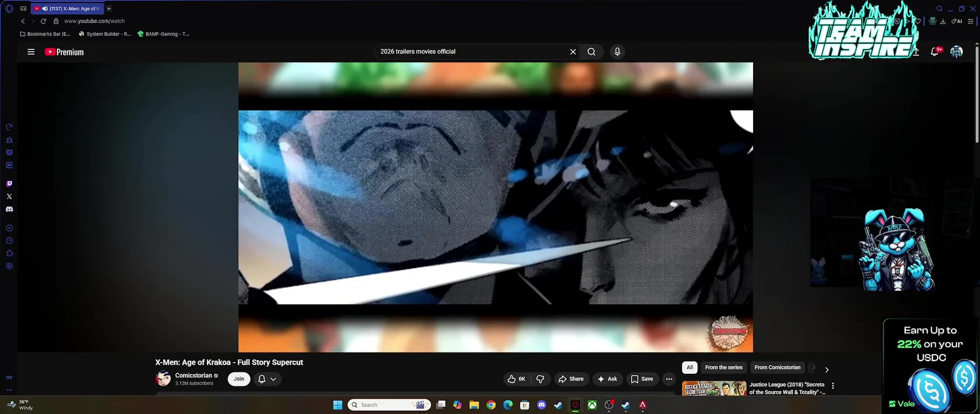Show next filter chips arrow
The image size is (980, 414).
pyautogui.click(x=827, y=370)
